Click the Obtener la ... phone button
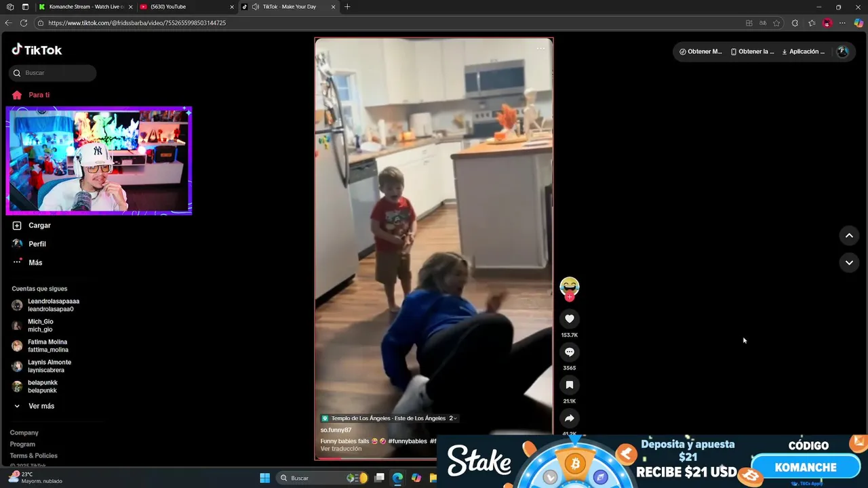Image resolution: width=868 pixels, height=488 pixels. [x=752, y=52]
